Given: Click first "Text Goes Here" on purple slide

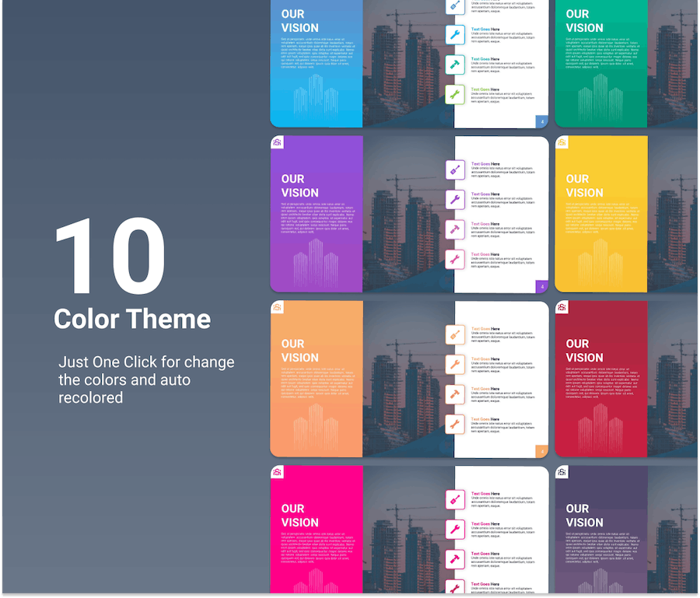Looking at the screenshot, I should pos(486,164).
